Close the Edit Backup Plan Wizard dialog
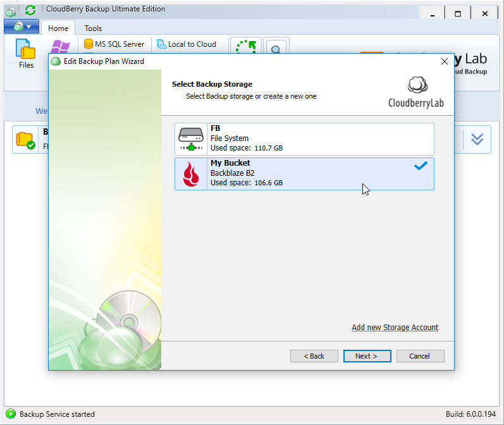The width and height of the screenshot is (504, 425). tap(444, 61)
